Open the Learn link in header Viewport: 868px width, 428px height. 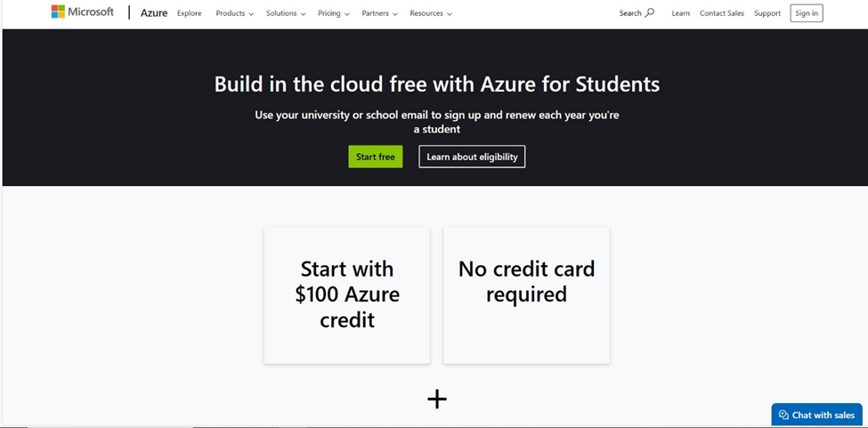pyautogui.click(x=680, y=13)
